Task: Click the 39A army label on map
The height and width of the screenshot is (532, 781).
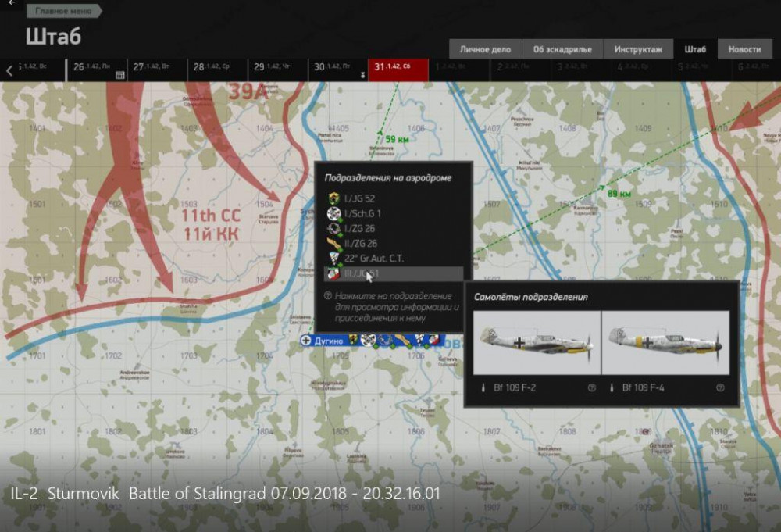Action: click(248, 91)
